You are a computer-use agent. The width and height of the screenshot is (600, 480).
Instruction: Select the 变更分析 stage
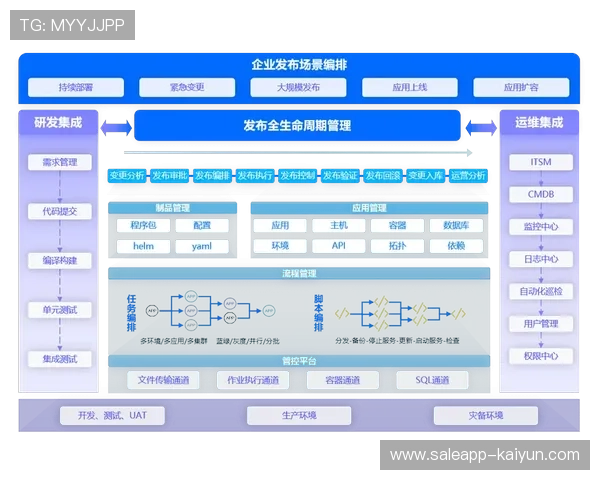(x=127, y=176)
